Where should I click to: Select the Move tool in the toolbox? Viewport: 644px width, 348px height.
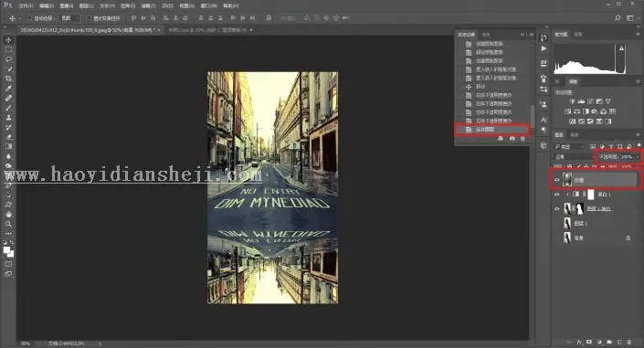[x=8, y=40]
